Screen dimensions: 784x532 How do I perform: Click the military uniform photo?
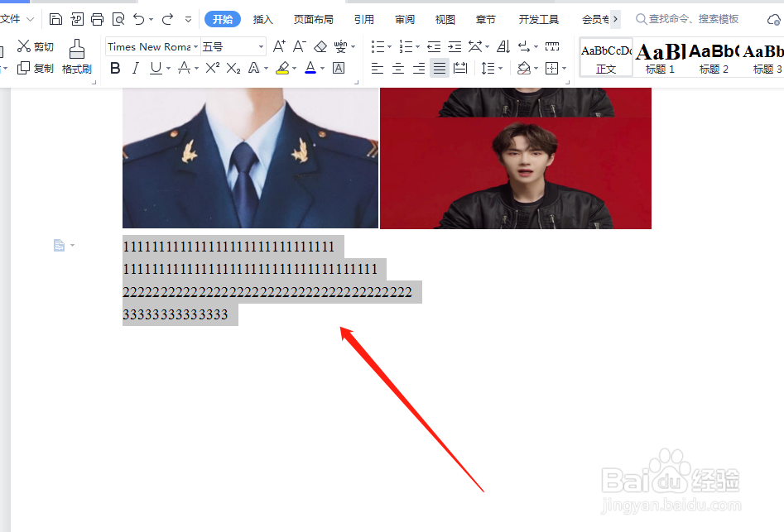pos(251,158)
